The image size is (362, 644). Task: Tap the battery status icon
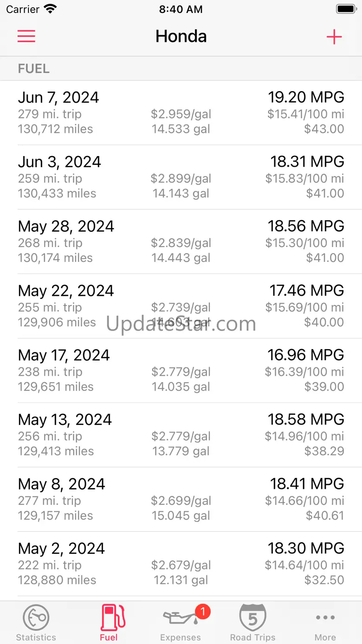tap(346, 9)
